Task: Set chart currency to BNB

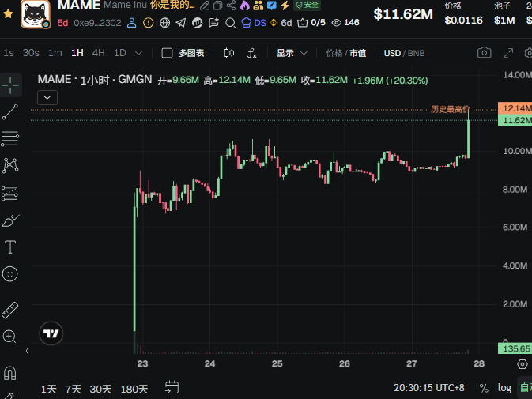Action: click(x=416, y=53)
